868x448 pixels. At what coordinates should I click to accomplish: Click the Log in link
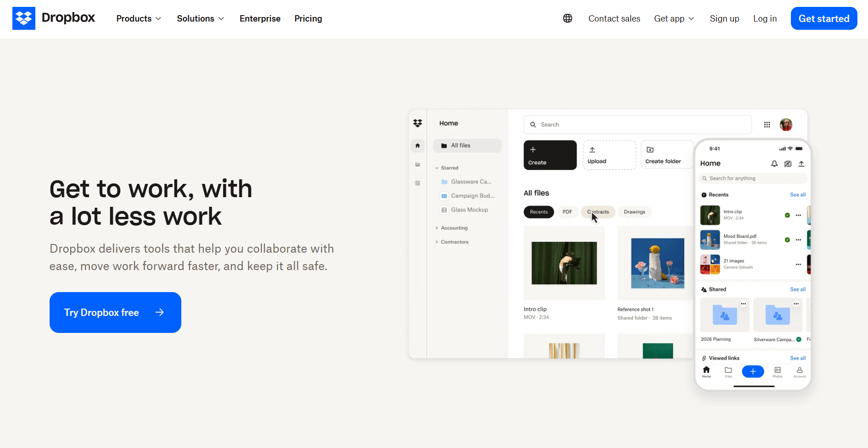point(765,19)
